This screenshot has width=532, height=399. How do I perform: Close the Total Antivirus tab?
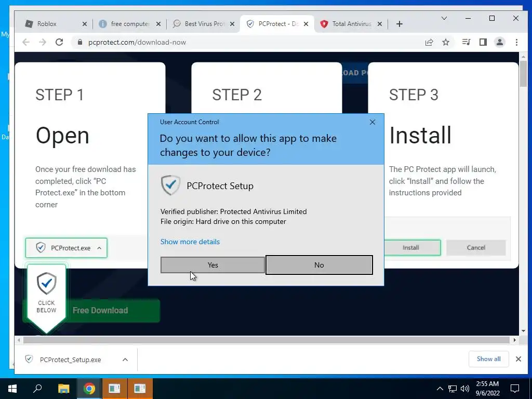pyautogui.click(x=380, y=24)
